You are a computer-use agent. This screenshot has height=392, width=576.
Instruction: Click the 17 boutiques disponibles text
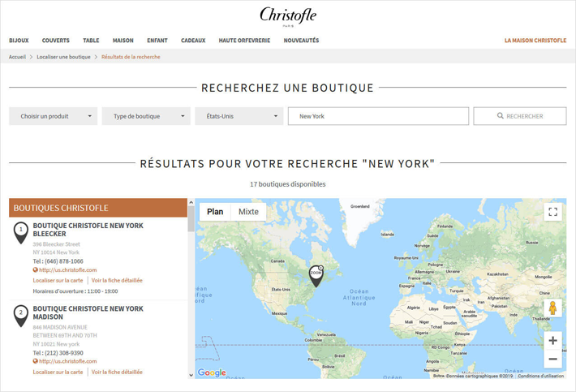point(288,184)
